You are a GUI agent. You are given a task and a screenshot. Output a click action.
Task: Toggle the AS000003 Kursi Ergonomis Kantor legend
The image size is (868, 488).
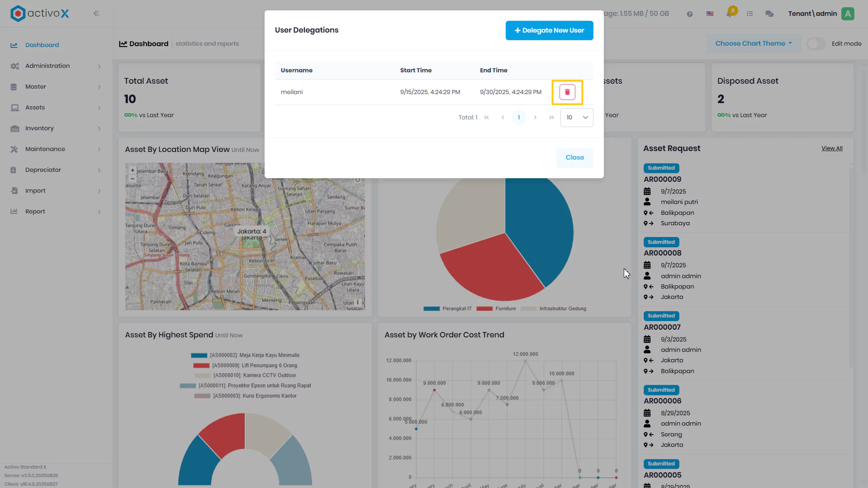tap(245, 396)
